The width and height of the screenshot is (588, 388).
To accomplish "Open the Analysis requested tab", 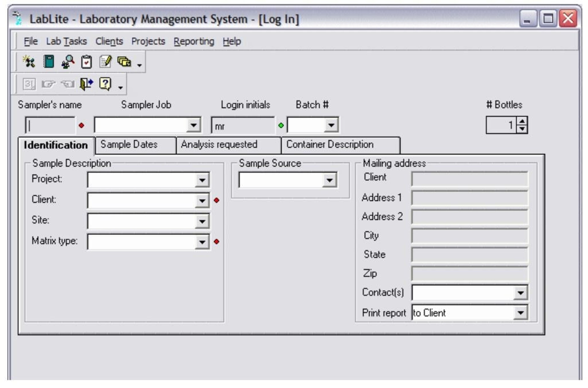I will (x=219, y=145).
